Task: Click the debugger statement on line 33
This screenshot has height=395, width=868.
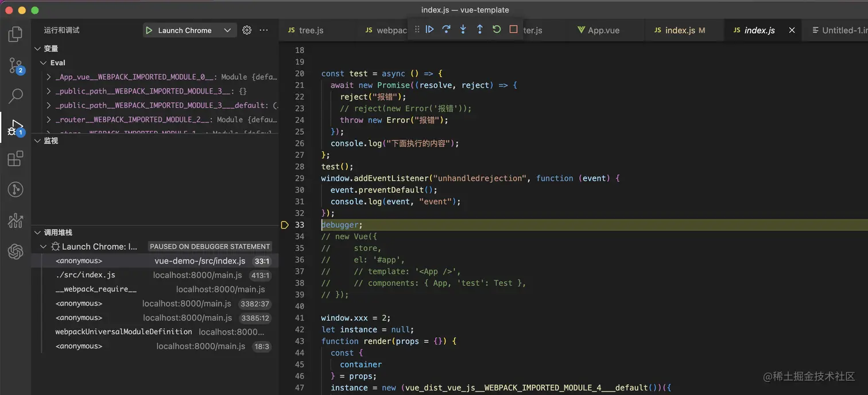Action: pos(342,225)
